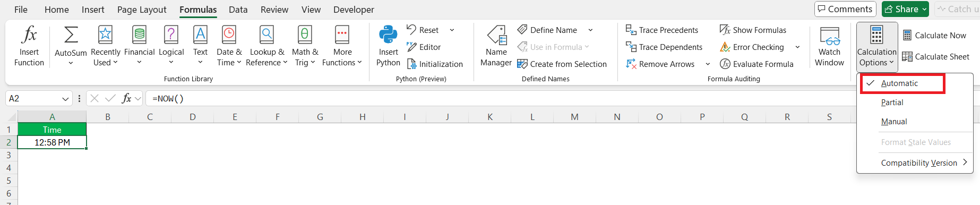Viewport: 980px width, 205px height.
Task: Open More Functions menu
Action: coord(342,47)
